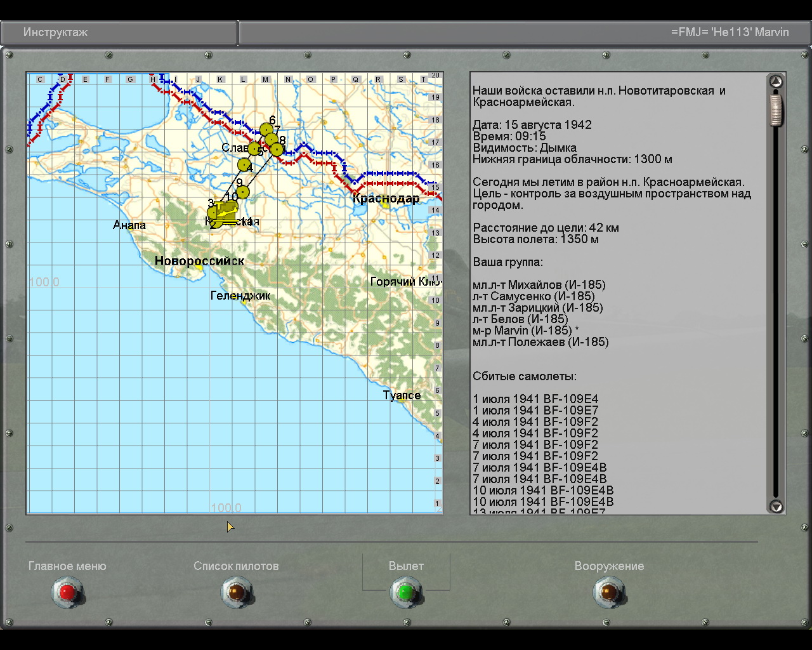The image size is (812, 650).
Task: Click the Главное меню text label
Action: pos(67,566)
